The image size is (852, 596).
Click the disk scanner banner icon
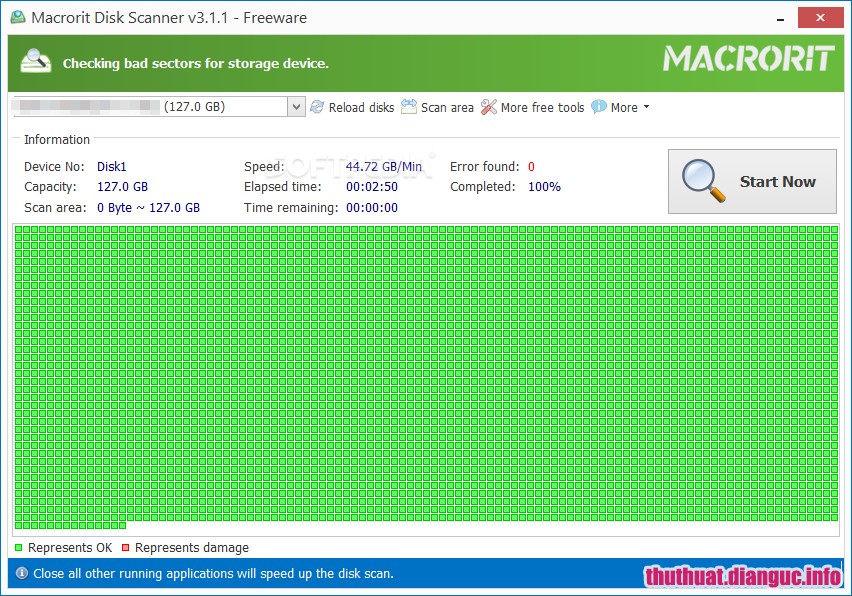coord(36,61)
